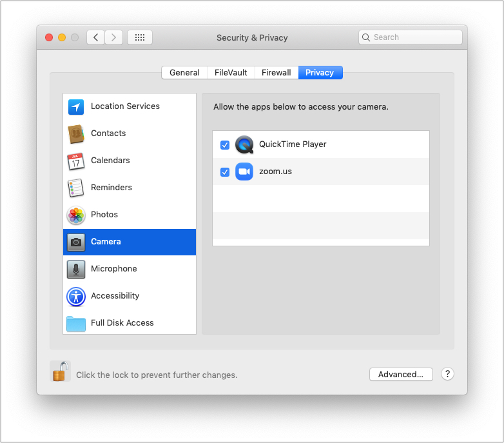Screen dimensions: 504x443
Task: Click the QuickTime Player app icon
Action: tap(244, 144)
